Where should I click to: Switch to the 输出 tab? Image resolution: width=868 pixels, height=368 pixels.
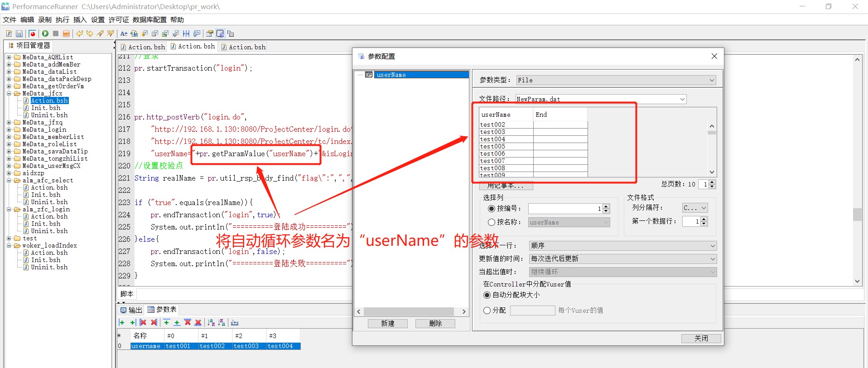[131, 310]
